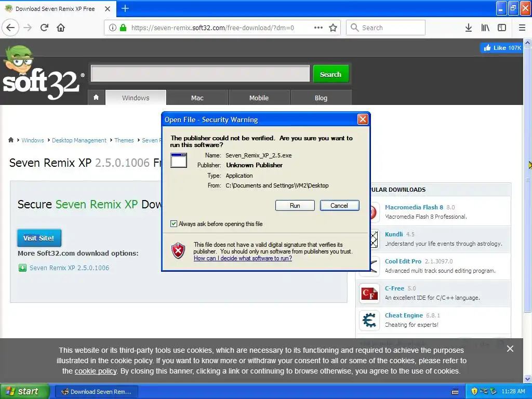Open Cheat Engine download link
The height and width of the screenshot is (399, 532).
coord(403,315)
